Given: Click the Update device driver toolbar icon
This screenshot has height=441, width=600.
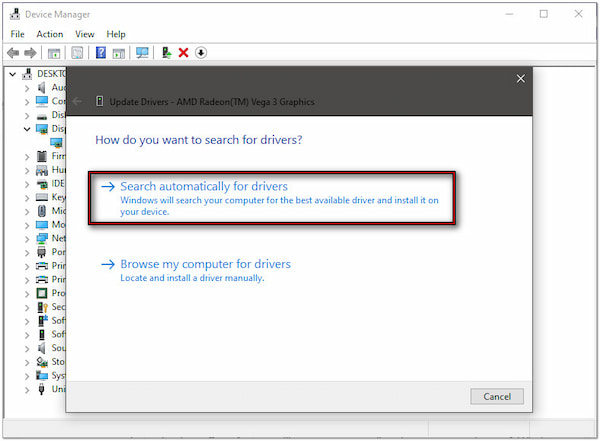Looking at the screenshot, I should tap(166, 52).
